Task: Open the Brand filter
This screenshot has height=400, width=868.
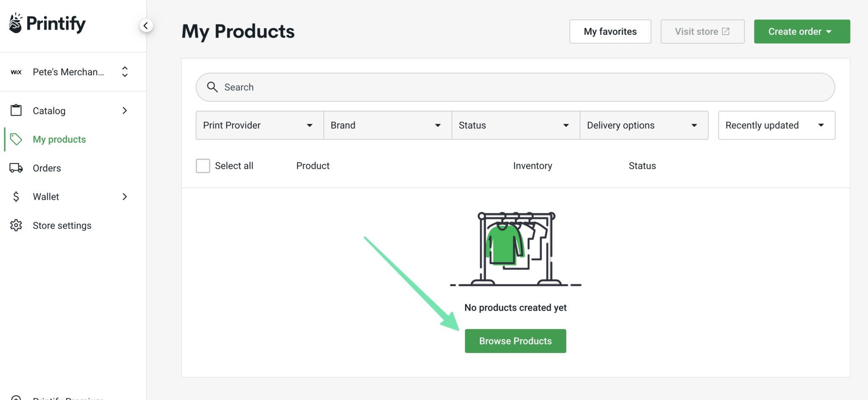Action: pyautogui.click(x=387, y=125)
